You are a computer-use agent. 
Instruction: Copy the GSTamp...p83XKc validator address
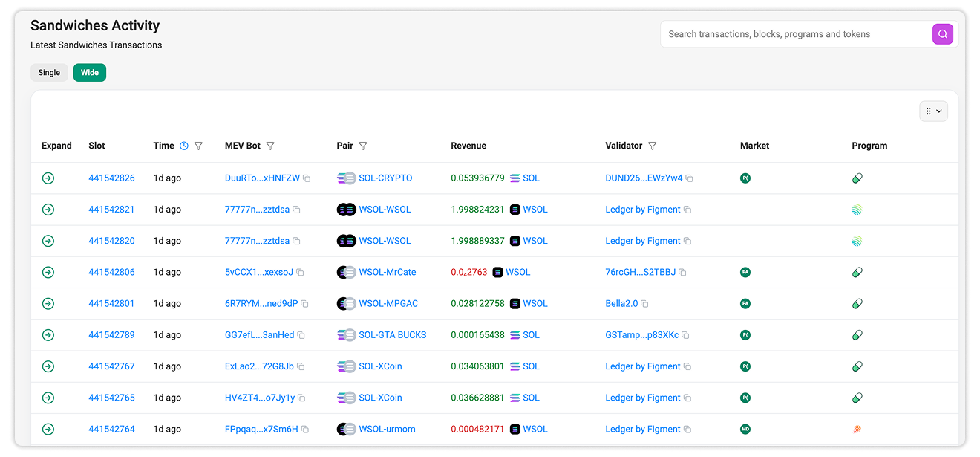[685, 335]
